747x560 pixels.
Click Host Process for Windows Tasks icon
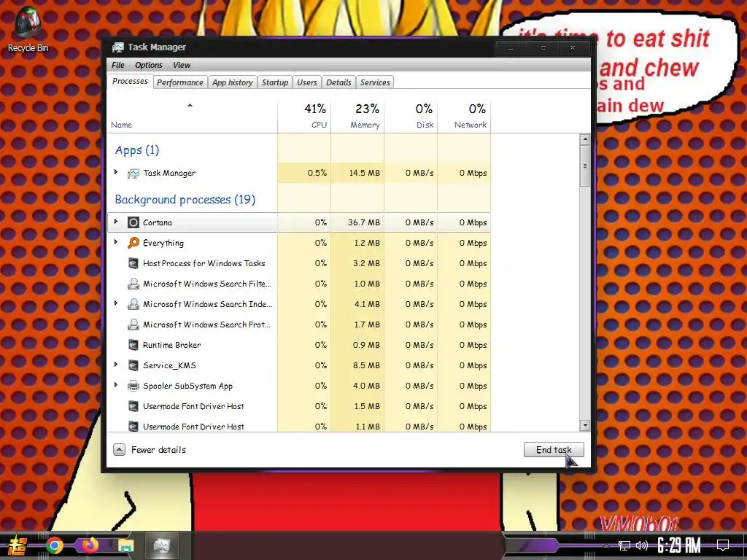133,263
